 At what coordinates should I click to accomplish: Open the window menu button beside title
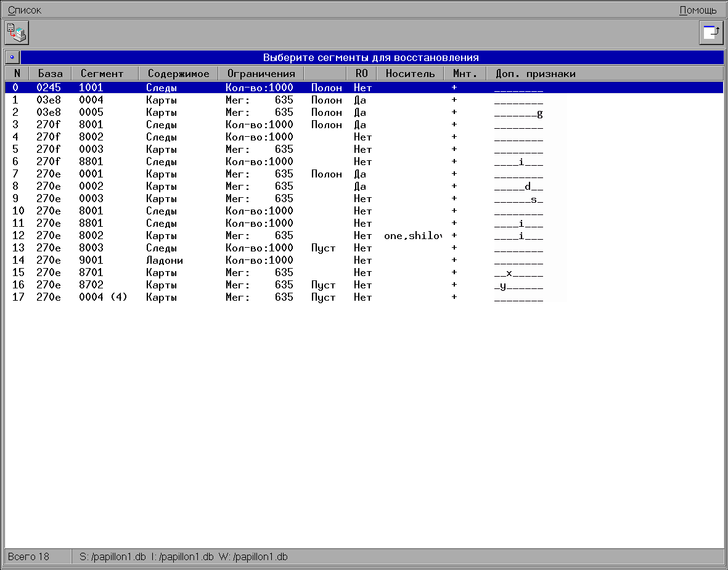pyautogui.click(x=12, y=57)
